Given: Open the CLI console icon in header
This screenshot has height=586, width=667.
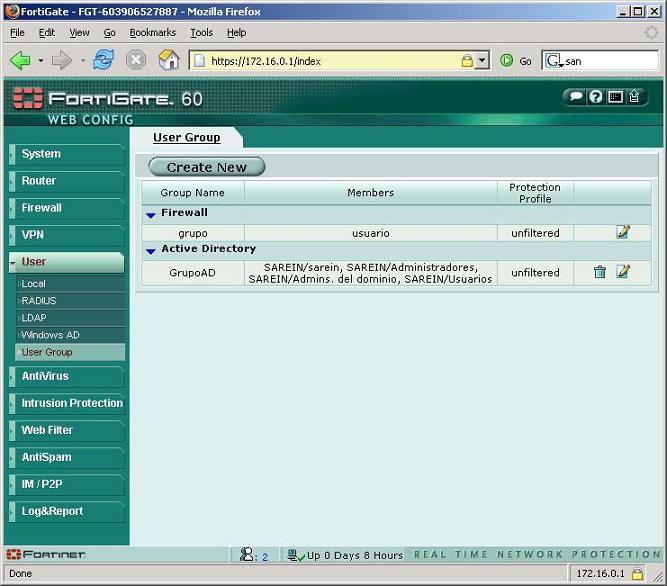Looking at the screenshot, I should (x=615, y=97).
